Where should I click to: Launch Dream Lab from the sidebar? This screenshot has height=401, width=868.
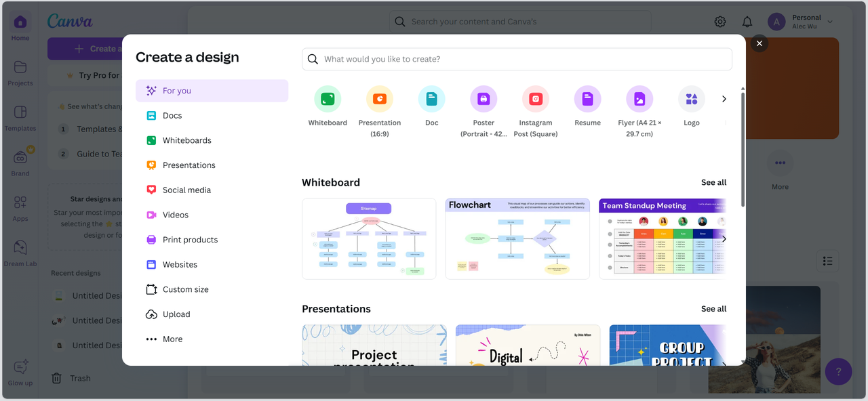click(x=20, y=254)
